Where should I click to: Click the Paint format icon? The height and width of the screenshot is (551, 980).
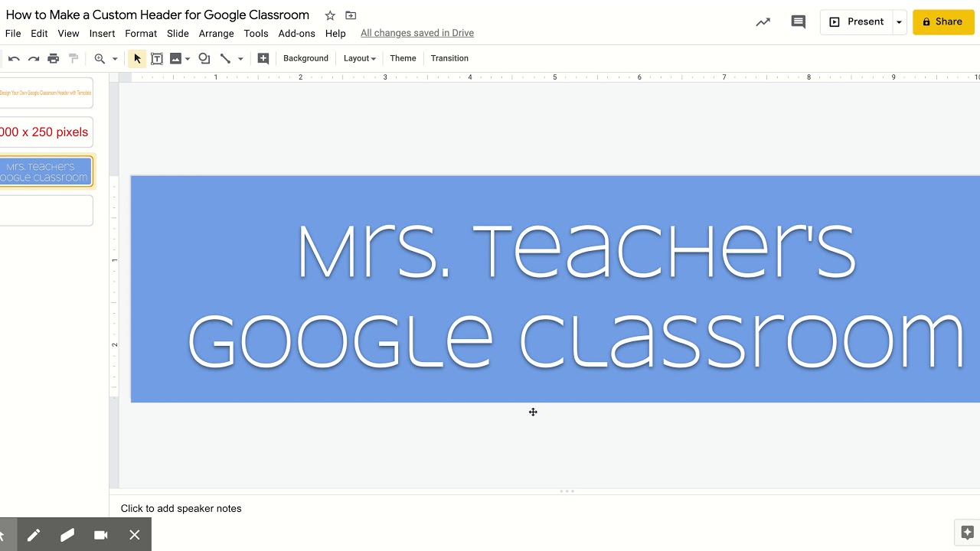tap(73, 58)
